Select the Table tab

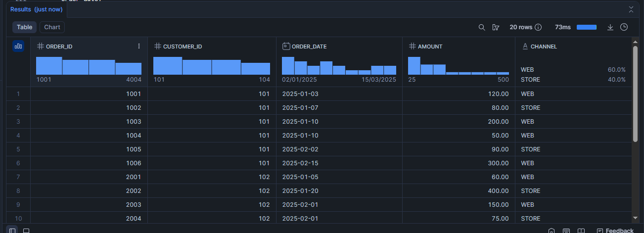[25, 27]
